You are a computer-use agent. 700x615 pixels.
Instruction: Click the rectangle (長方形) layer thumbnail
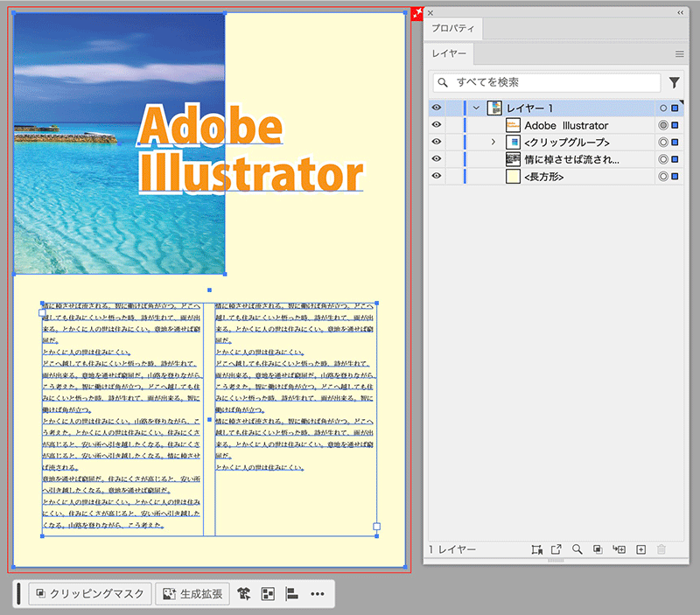513,177
